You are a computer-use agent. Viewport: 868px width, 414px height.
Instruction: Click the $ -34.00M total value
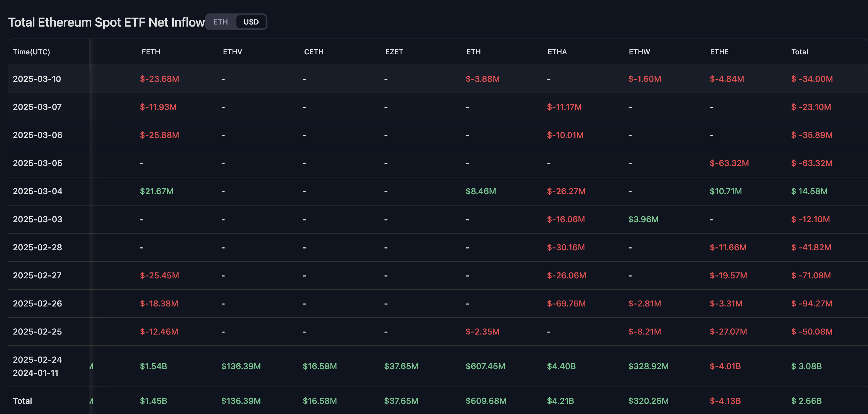tap(812, 79)
